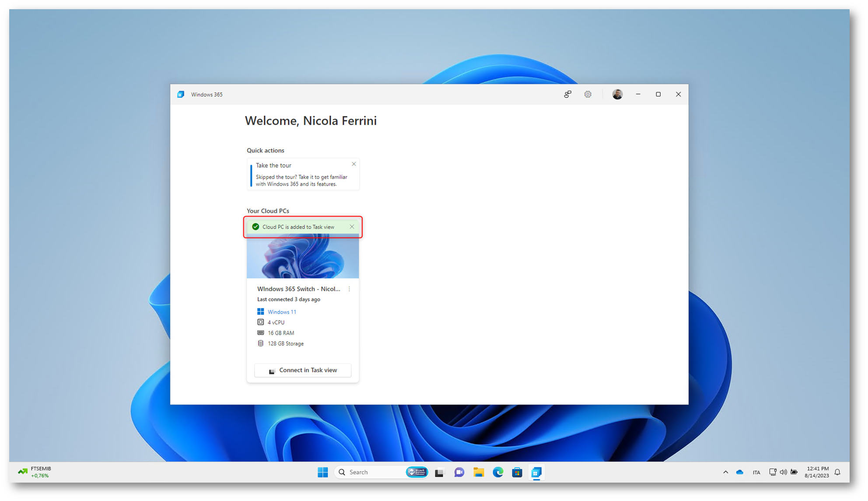Close the Windows 365 window
The width and height of the screenshot is (868, 501).
click(678, 94)
